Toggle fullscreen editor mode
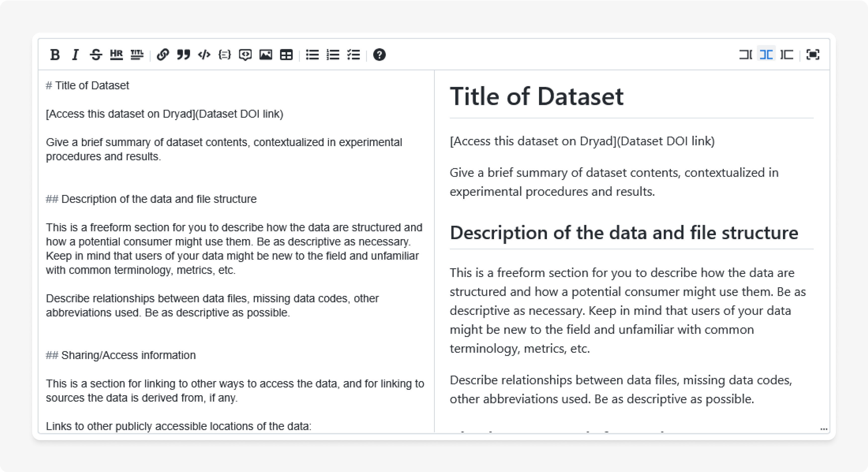 pyautogui.click(x=813, y=54)
